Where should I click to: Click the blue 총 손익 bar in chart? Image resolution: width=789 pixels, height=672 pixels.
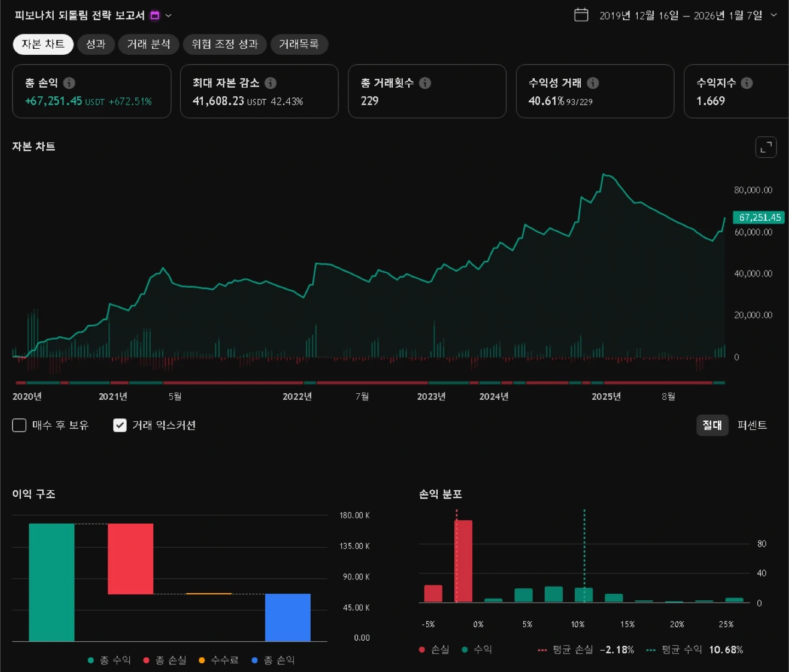(288, 617)
